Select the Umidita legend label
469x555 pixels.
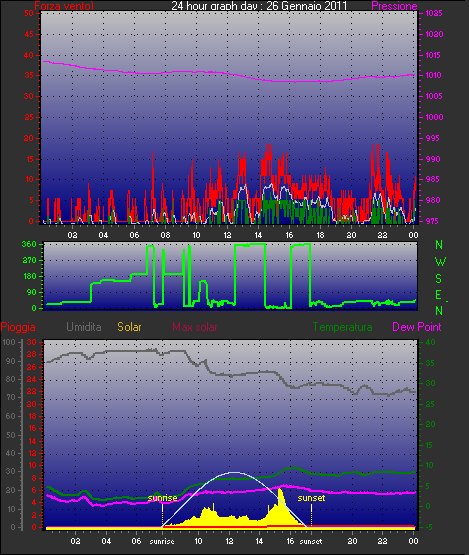[84, 327]
